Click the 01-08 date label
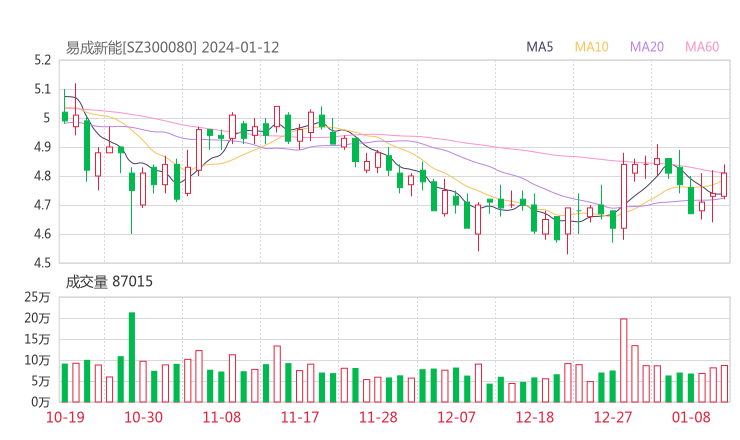This screenshot has height=440, width=740. tap(691, 417)
